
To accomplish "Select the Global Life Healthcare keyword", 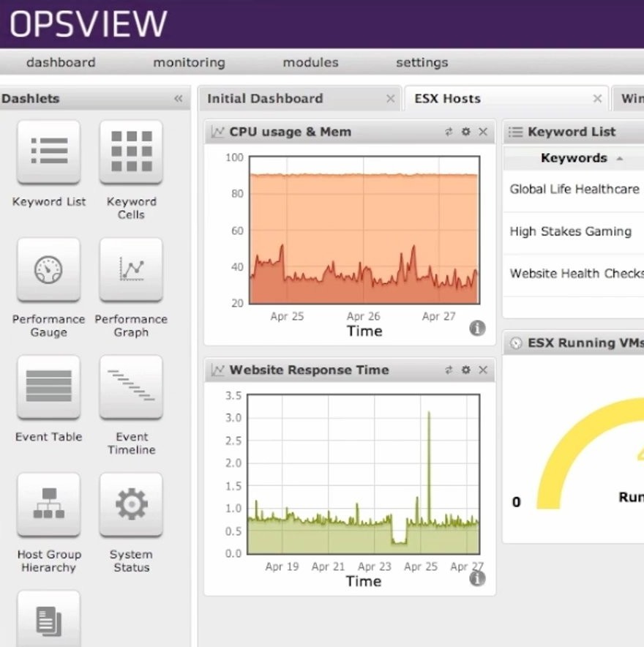I will coord(574,191).
